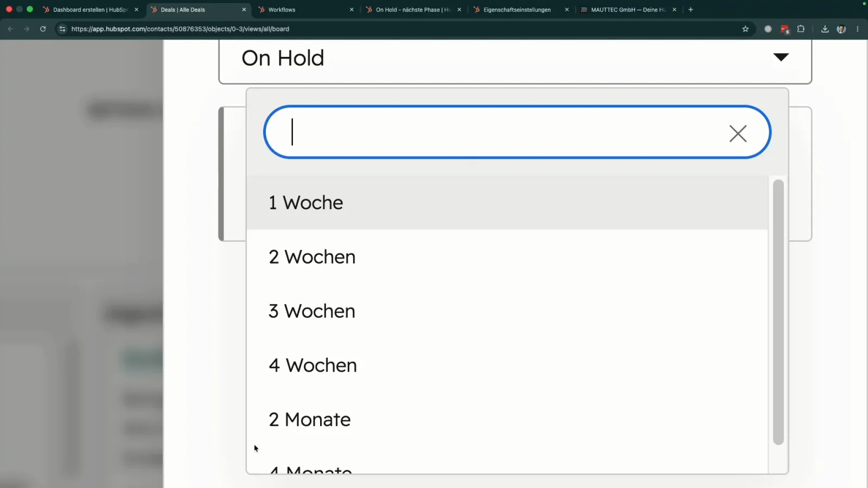
Task: Go forward in browser history
Action: tap(27, 29)
